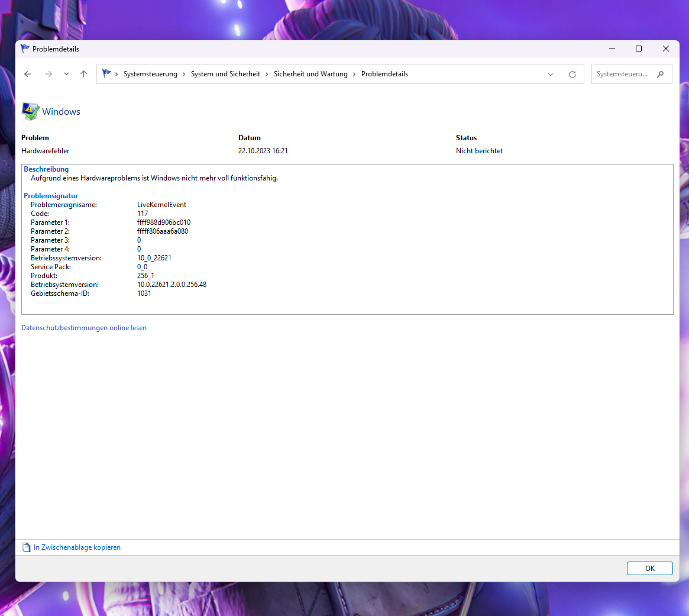The height and width of the screenshot is (616, 689).
Task: Go back with the back arrow
Action: point(28,74)
